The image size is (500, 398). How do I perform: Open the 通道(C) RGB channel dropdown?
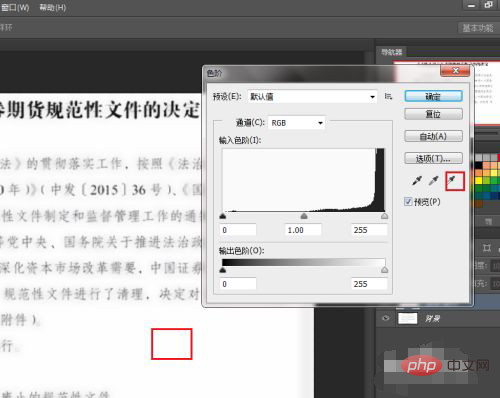coord(296,123)
